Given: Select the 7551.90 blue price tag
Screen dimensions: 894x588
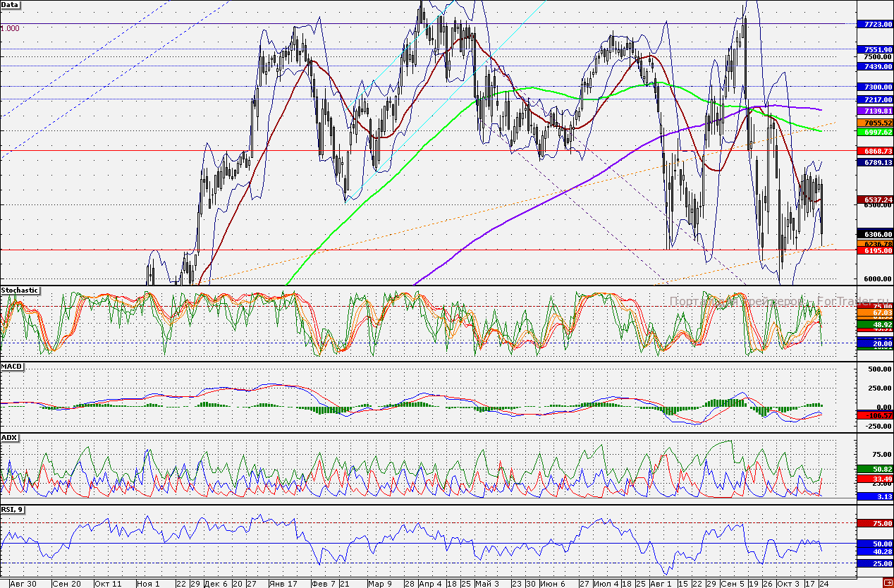Looking at the screenshot, I should click(x=873, y=50).
